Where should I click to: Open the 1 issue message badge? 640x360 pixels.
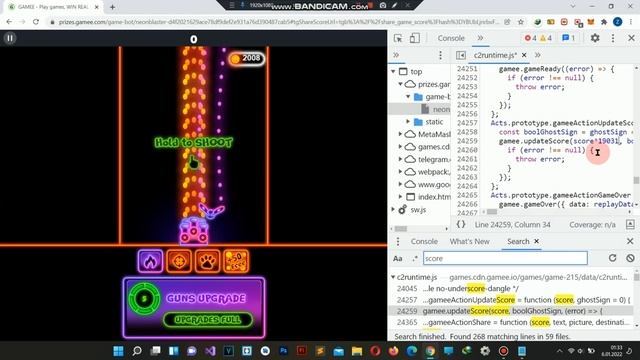(569, 38)
